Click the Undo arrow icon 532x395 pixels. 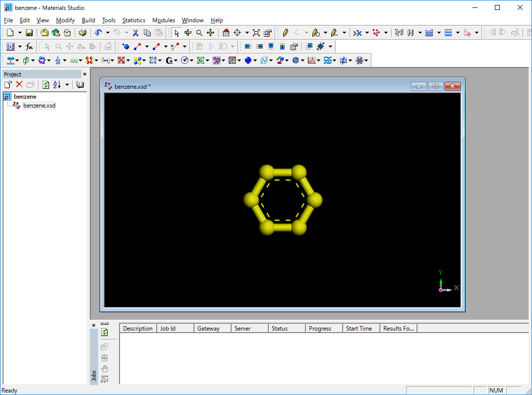pyautogui.click(x=98, y=33)
